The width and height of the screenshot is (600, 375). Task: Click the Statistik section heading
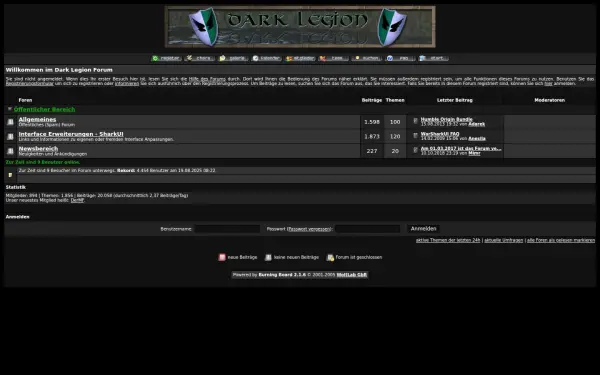coord(16,187)
